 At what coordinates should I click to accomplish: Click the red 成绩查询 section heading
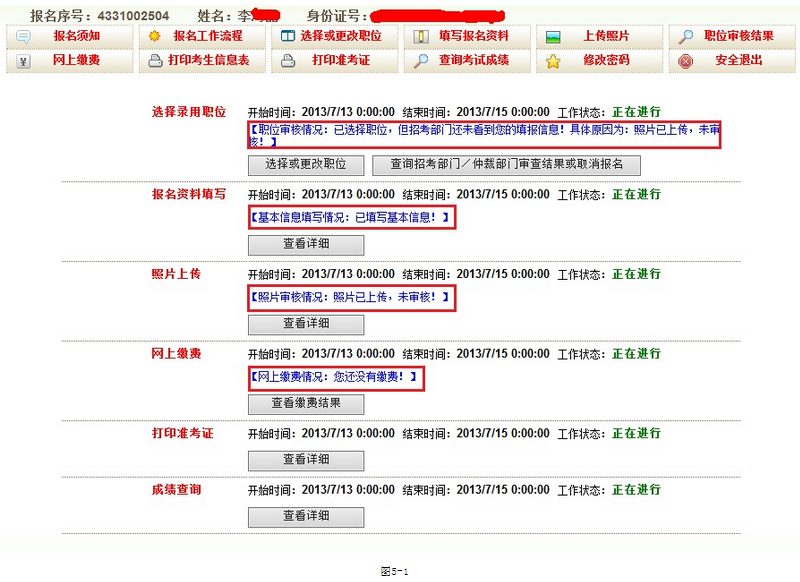pos(176,490)
